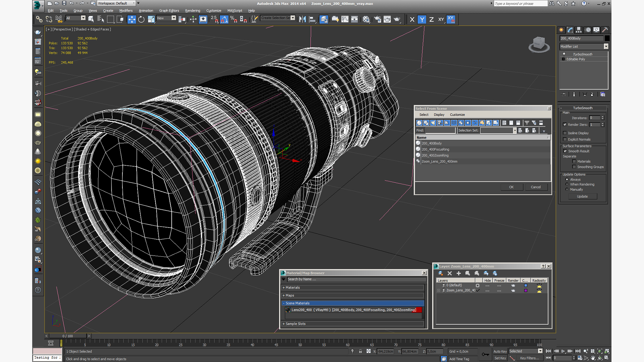The height and width of the screenshot is (362, 644).
Task: Click the Set Key button
Action: 500,358
